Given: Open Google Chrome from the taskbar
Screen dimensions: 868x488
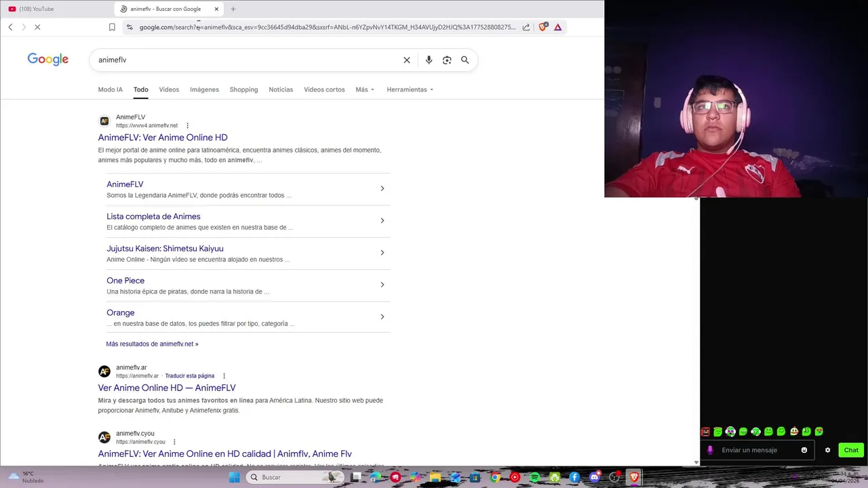Looking at the screenshot, I should pos(495,477).
